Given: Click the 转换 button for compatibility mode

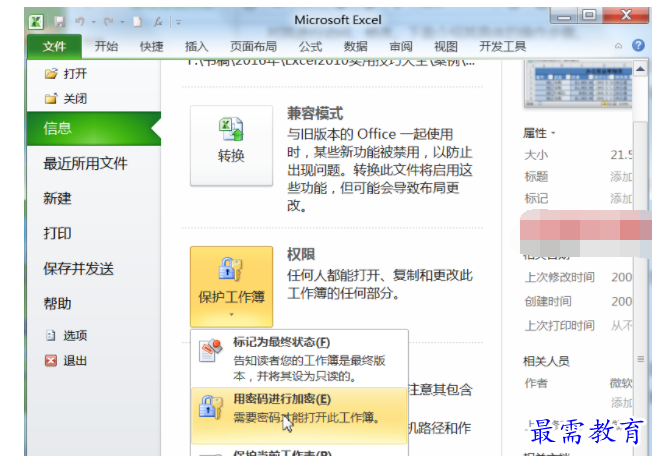Looking at the screenshot, I should point(231,145).
